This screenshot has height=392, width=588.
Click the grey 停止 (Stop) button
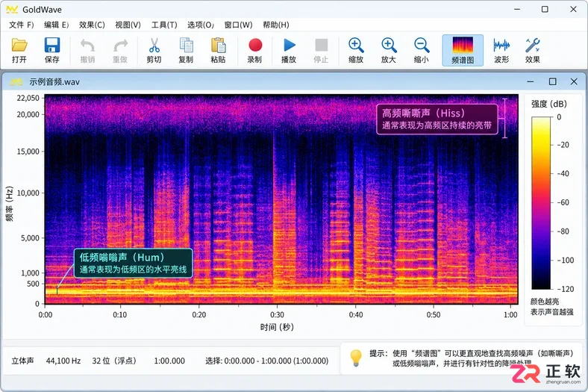(322, 45)
